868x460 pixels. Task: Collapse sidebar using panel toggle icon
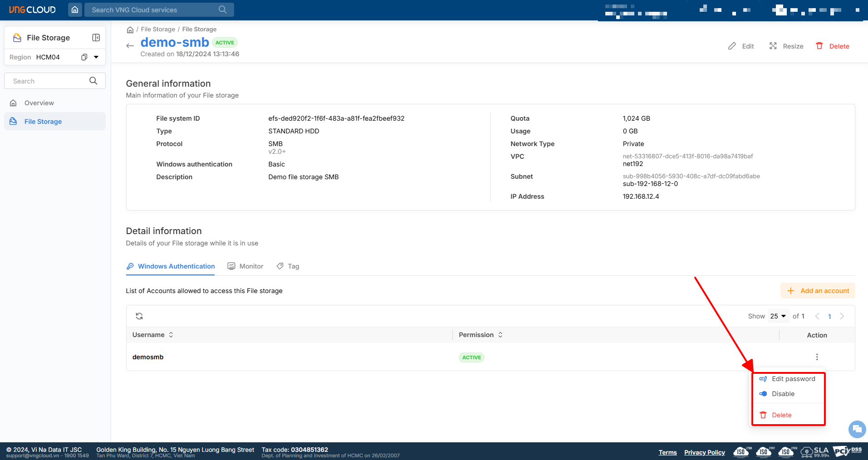click(96, 38)
